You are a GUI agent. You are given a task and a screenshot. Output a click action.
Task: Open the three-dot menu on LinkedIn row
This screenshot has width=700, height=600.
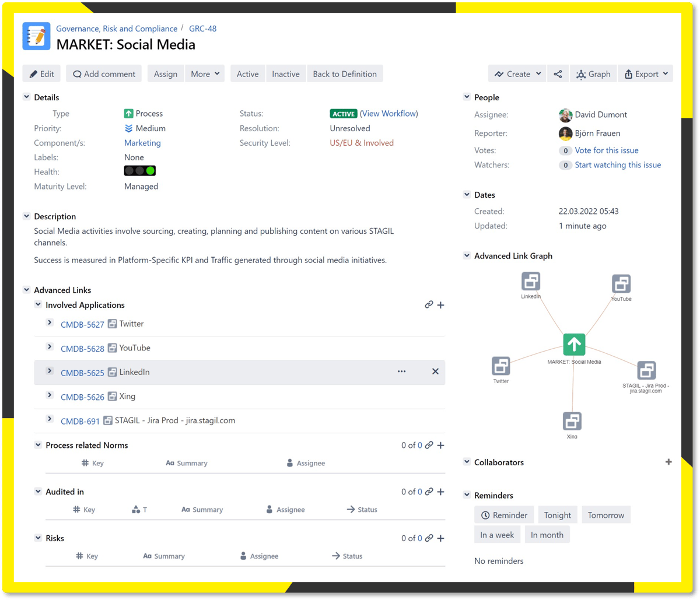401,371
